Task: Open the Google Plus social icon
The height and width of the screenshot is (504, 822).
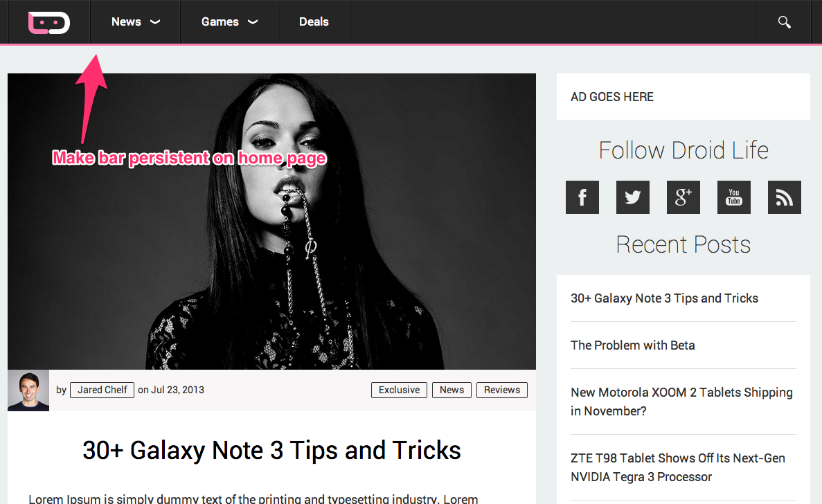Action: click(683, 197)
